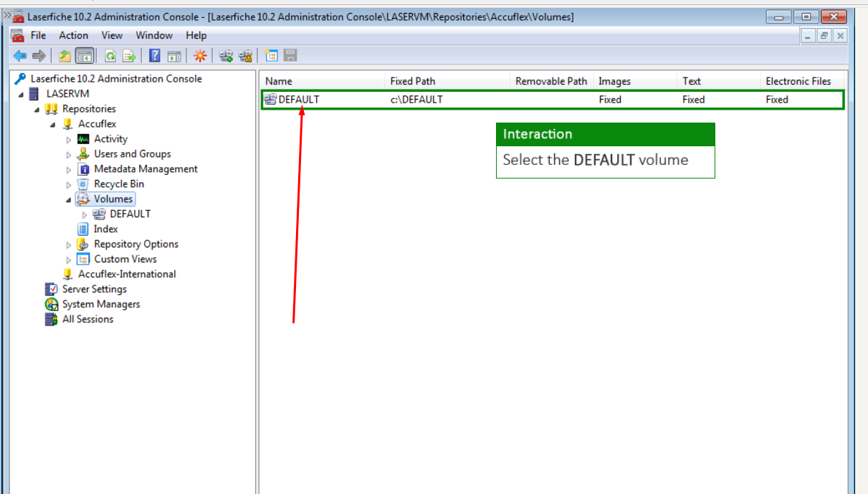Image resolution: width=868 pixels, height=494 pixels.
Task: Click the All Sessions icon
Action: click(51, 320)
